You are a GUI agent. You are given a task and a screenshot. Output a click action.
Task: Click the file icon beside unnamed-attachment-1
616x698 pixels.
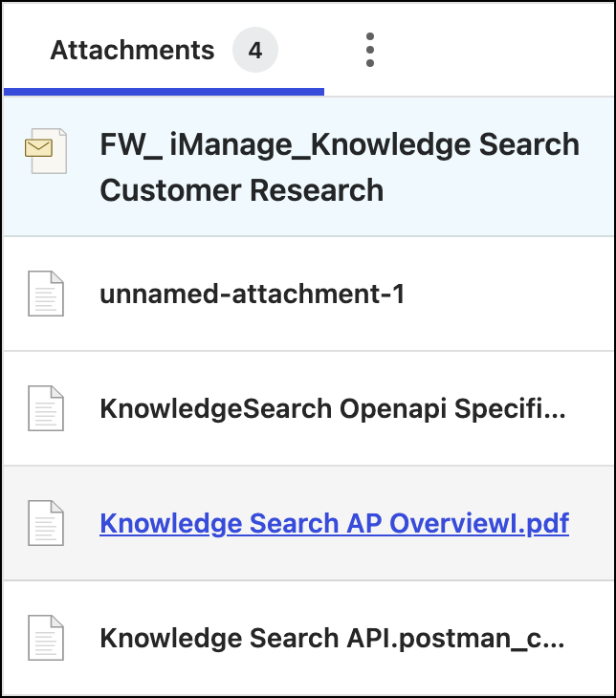46,294
